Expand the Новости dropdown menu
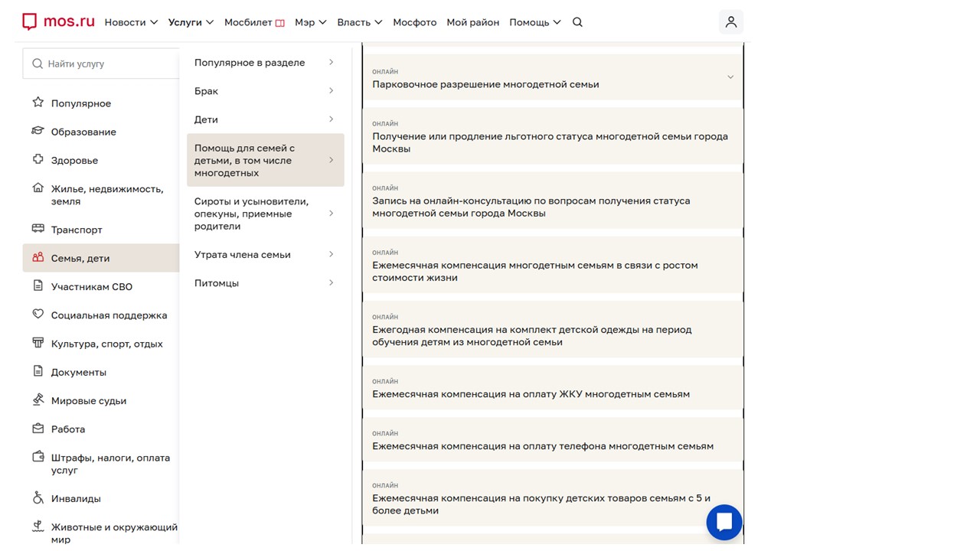Image resolution: width=980 pixels, height=551 pixels. [131, 22]
